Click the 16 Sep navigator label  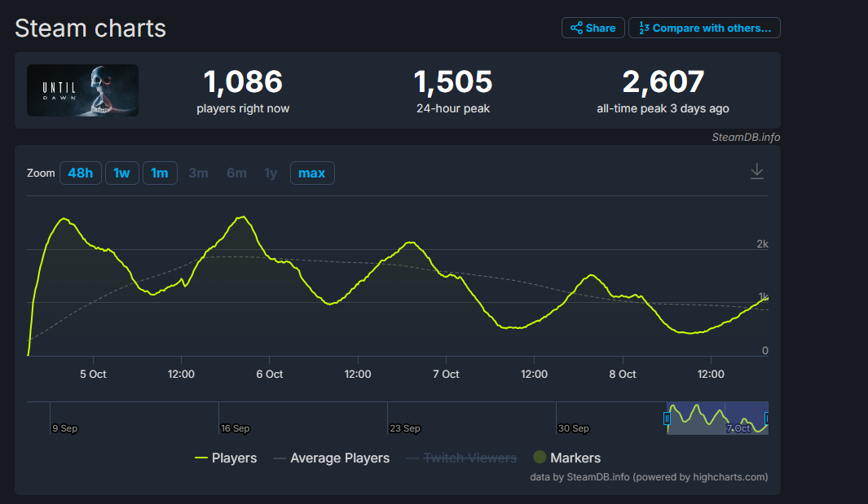point(236,428)
